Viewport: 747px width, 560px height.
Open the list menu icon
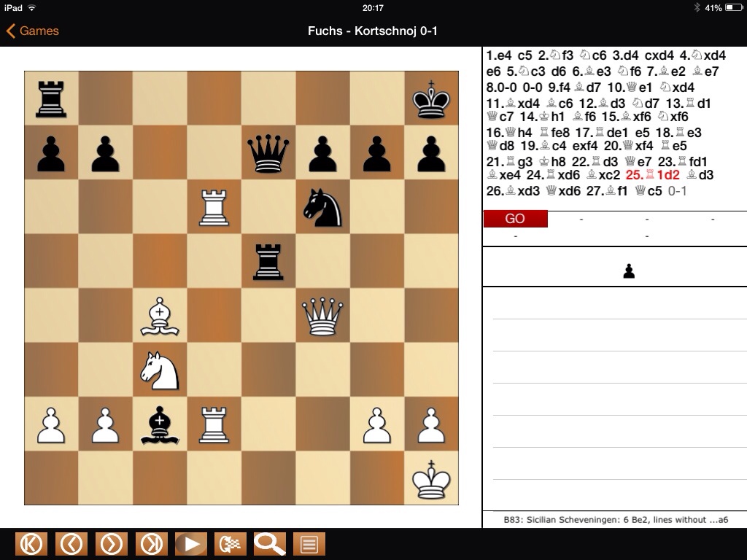pyautogui.click(x=309, y=544)
